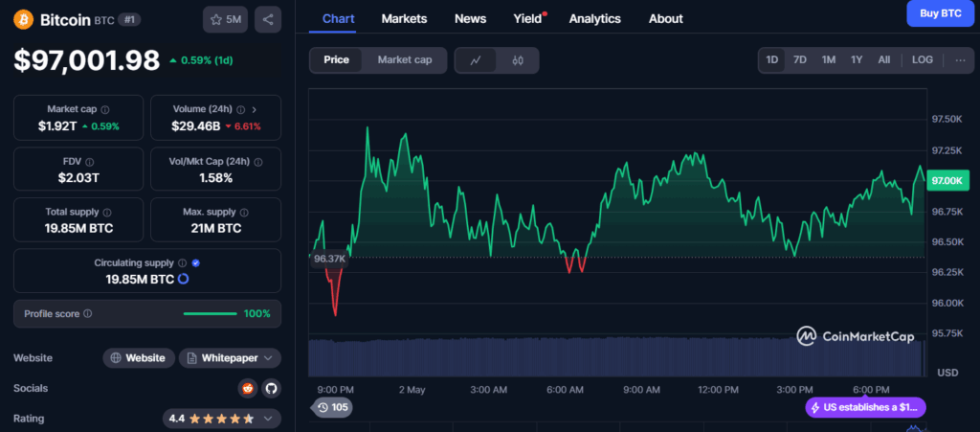Add Bitcoin to watchlist via star button
Screen dimensions: 980x432
(x=226, y=19)
